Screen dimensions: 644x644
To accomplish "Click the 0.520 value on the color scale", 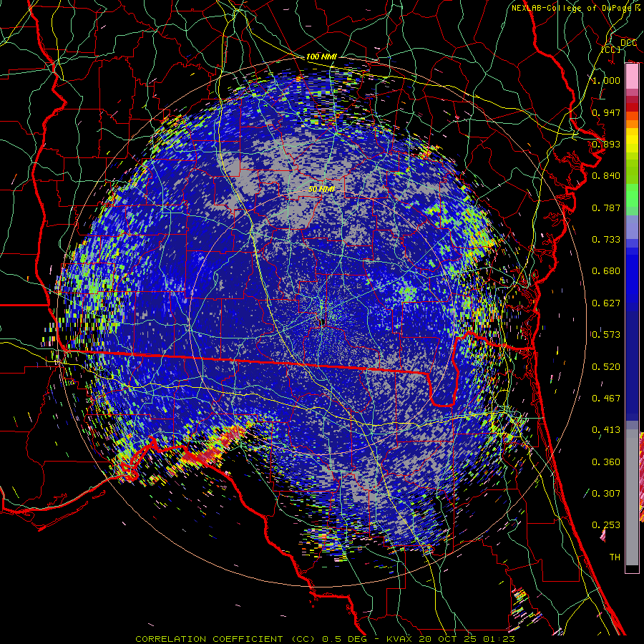I will click(606, 367).
